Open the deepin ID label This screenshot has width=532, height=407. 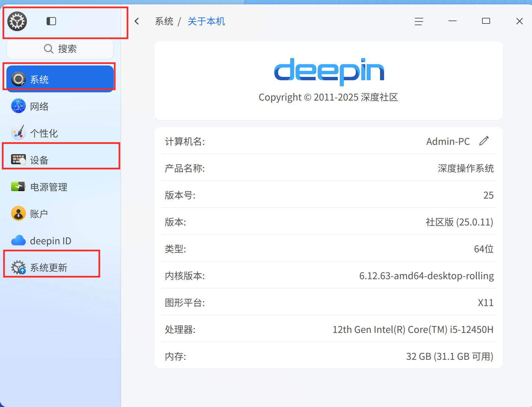click(x=51, y=241)
